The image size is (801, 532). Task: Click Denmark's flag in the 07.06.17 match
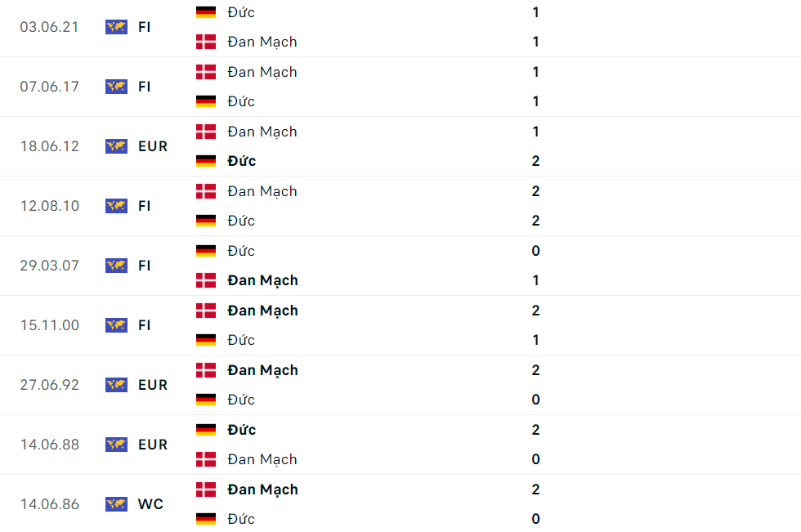[x=206, y=72]
